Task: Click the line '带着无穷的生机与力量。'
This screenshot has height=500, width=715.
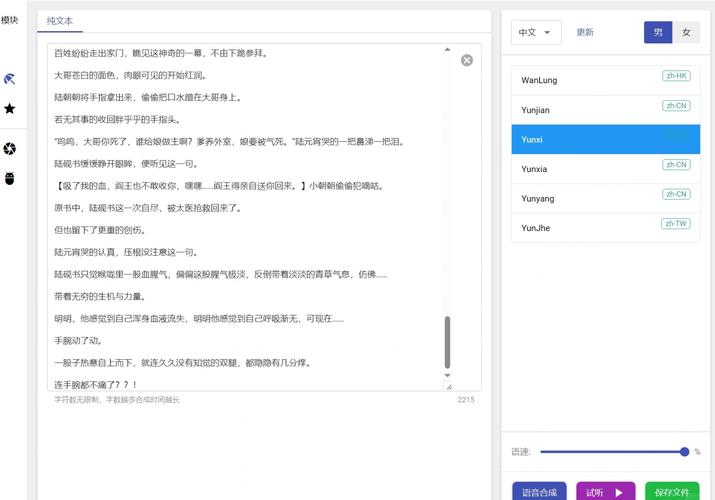Action: tap(101, 296)
